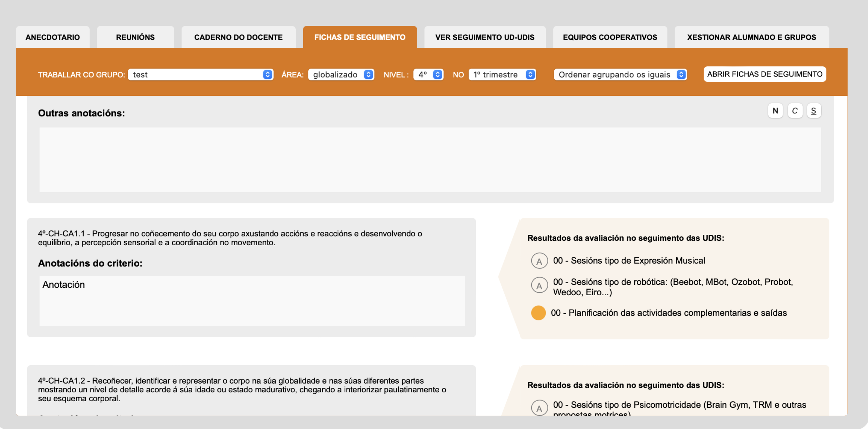Go to the Equipos Cooperativos tab

click(x=610, y=37)
